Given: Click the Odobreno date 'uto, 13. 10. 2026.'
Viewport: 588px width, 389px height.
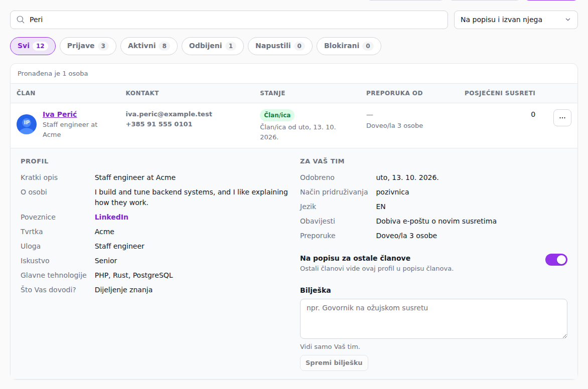Looking at the screenshot, I should pyautogui.click(x=407, y=177).
